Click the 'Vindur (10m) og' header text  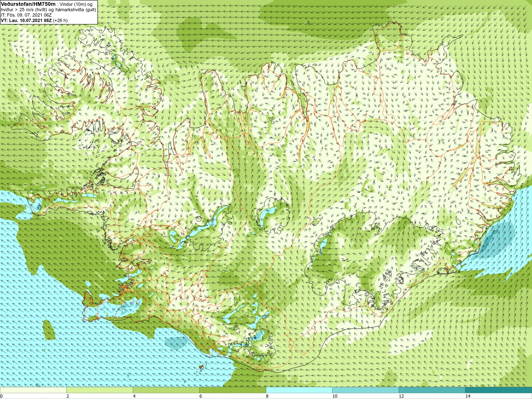pos(76,4)
